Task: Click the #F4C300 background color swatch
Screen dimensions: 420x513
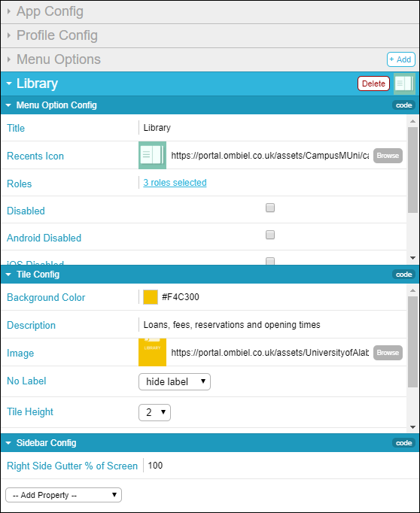Action: pyautogui.click(x=151, y=297)
